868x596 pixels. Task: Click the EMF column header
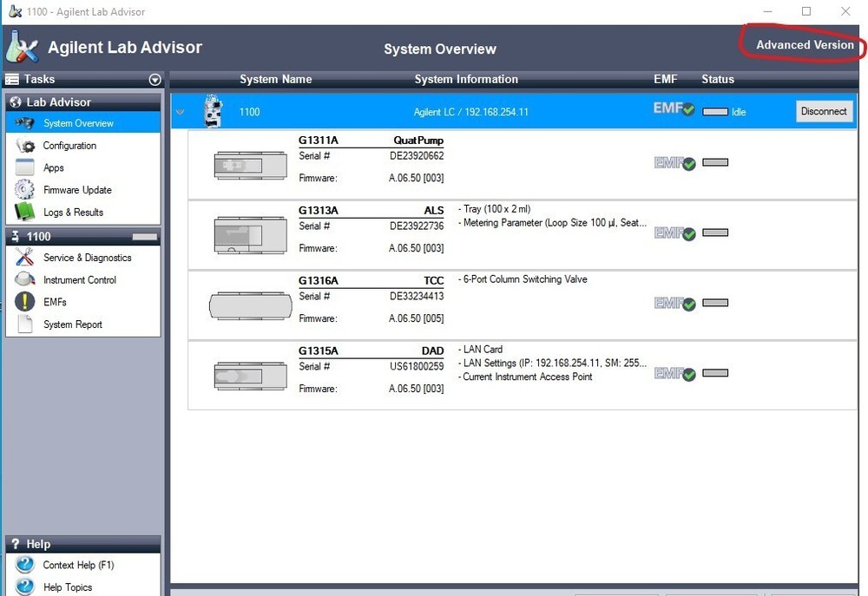coord(665,79)
